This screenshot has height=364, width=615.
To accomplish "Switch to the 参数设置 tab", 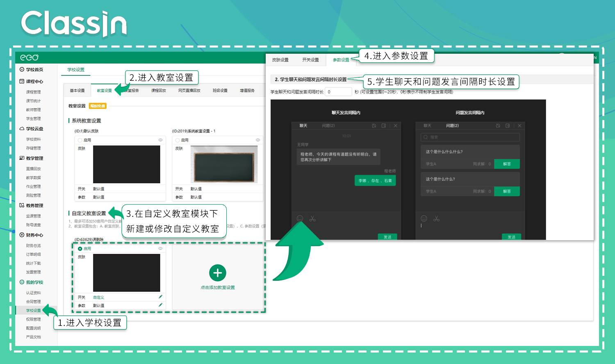I will (341, 60).
